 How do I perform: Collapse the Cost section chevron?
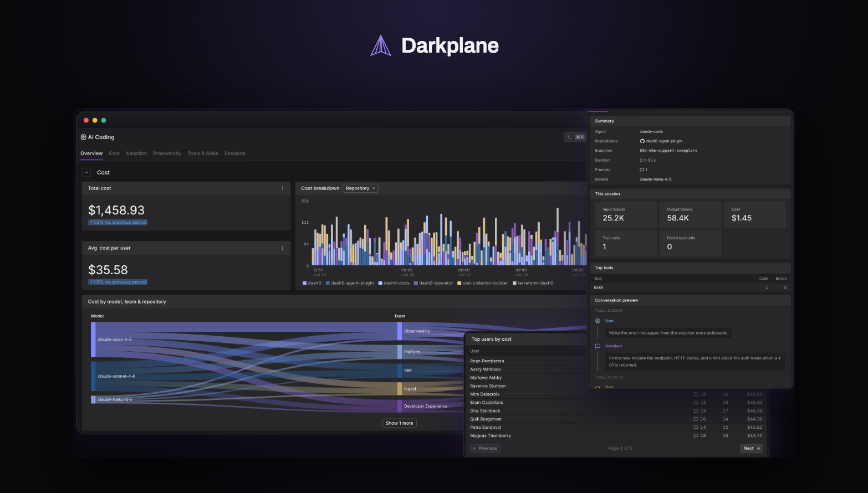tap(86, 172)
